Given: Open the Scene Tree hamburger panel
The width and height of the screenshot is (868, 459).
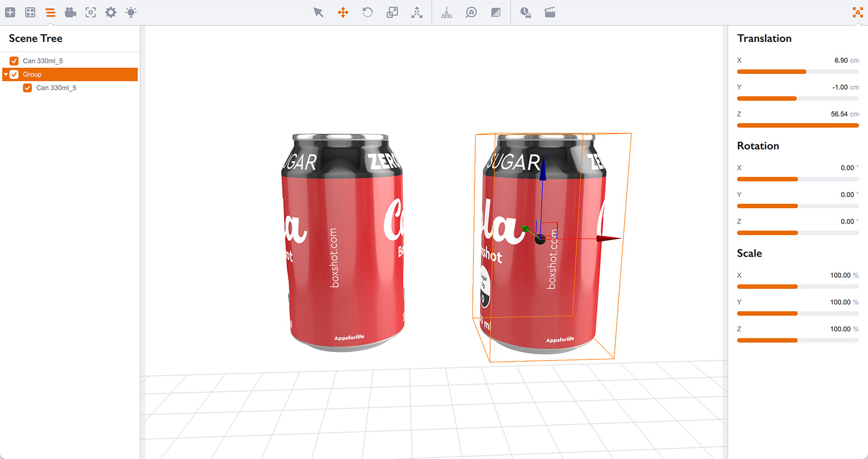Looking at the screenshot, I should (x=50, y=12).
